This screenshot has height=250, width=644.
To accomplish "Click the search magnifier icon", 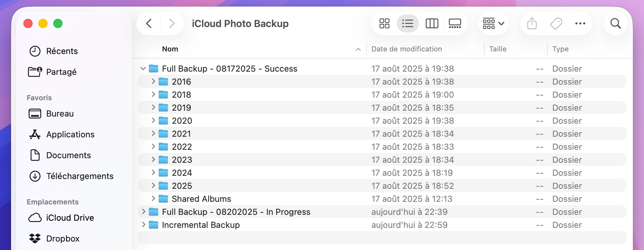I will (x=615, y=23).
